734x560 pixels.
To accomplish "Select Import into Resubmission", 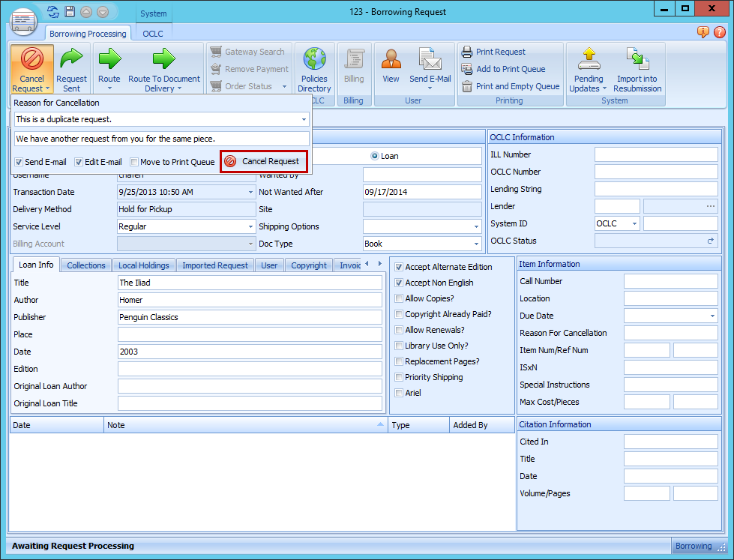I will (x=637, y=69).
